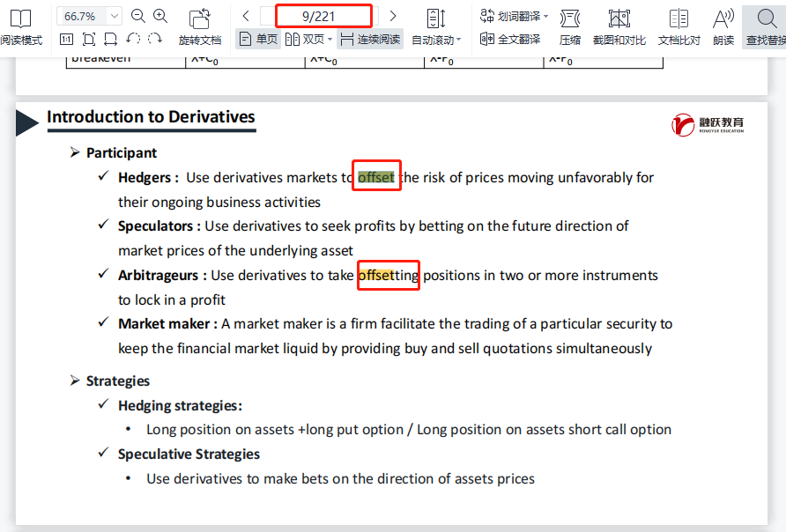The height and width of the screenshot is (532, 786).
Task: Expand the auto scroll (自动滚动) dropdown
Action: point(458,40)
